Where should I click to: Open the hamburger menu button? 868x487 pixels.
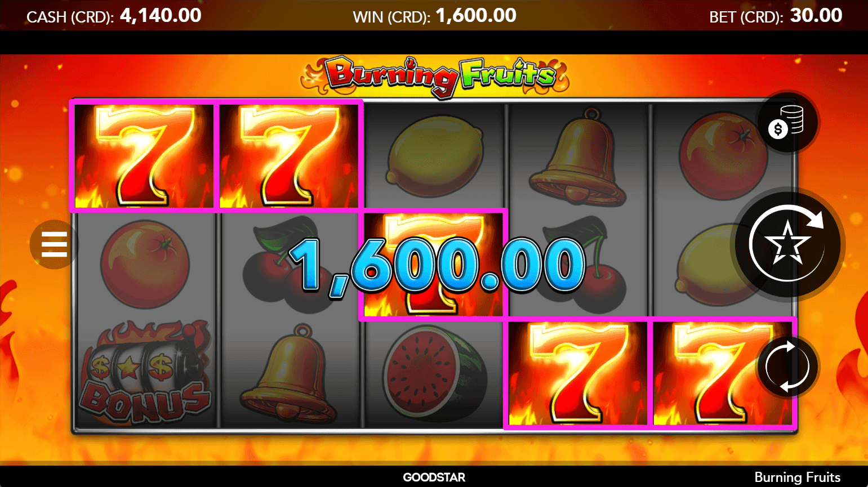(x=54, y=244)
